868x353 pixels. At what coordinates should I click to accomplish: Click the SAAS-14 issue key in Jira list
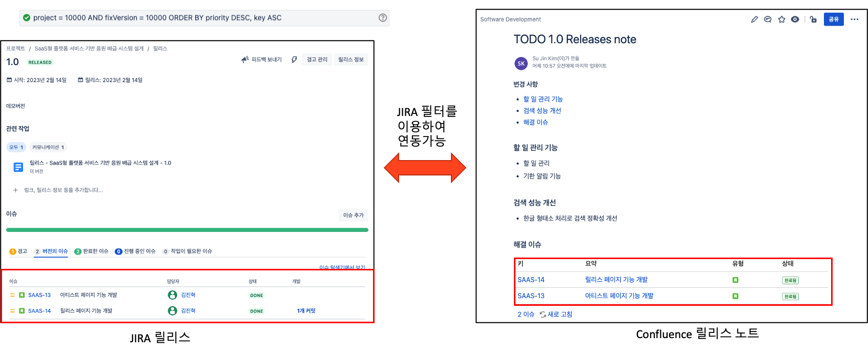[x=39, y=311]
